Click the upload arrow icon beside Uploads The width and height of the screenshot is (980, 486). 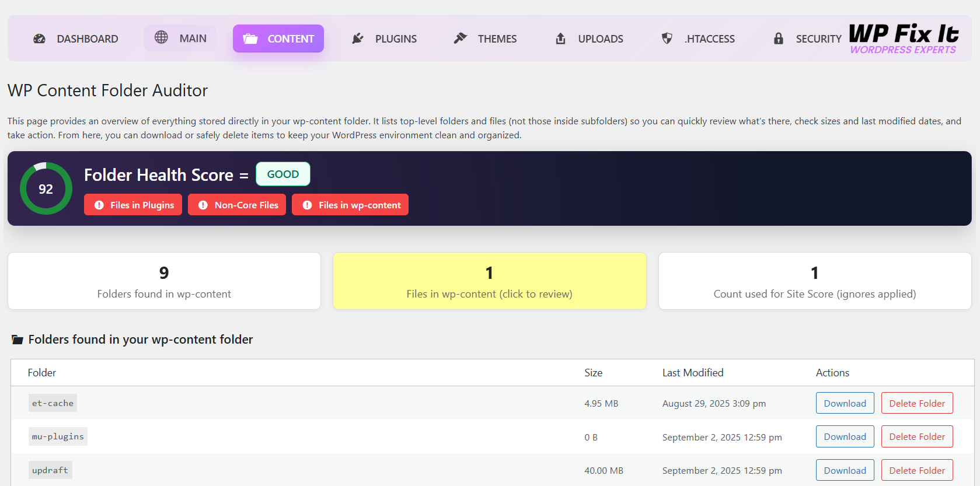pos(560,39)
